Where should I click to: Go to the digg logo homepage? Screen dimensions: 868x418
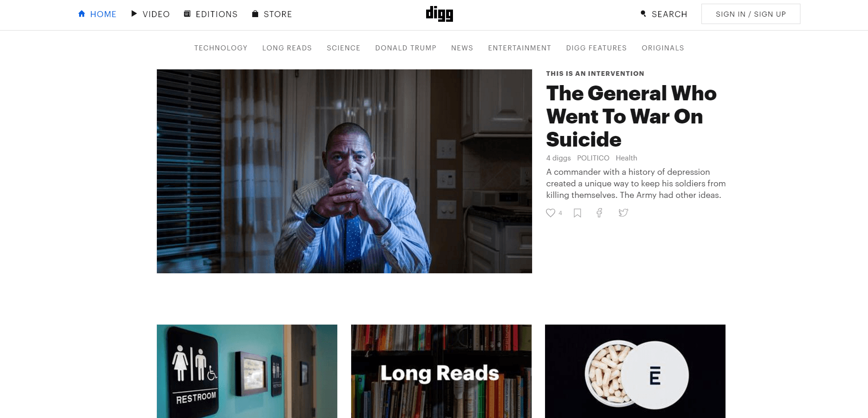coord(440,14)
